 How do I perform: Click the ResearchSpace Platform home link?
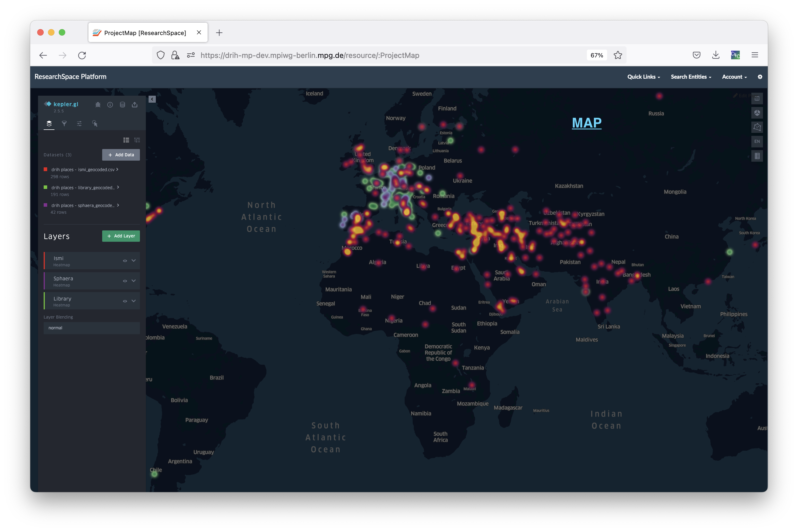coord(71,77)
